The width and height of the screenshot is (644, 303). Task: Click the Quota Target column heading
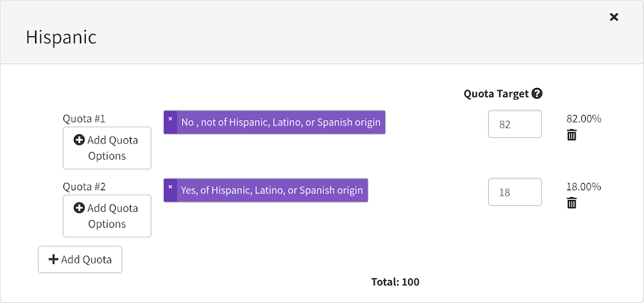[x=495, y=94]
